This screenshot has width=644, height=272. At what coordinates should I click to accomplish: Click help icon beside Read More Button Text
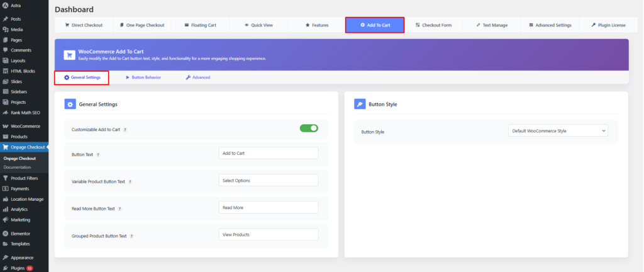[119, 208]
